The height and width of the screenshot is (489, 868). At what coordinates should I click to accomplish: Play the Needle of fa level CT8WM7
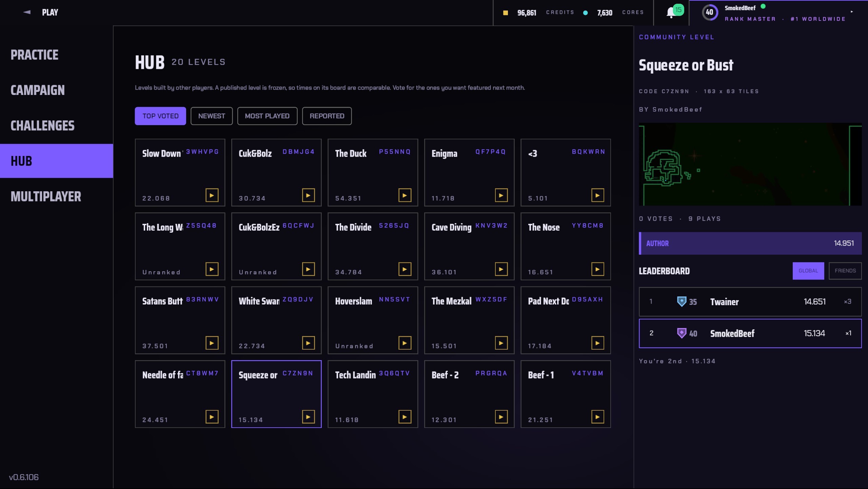[212, 417]
